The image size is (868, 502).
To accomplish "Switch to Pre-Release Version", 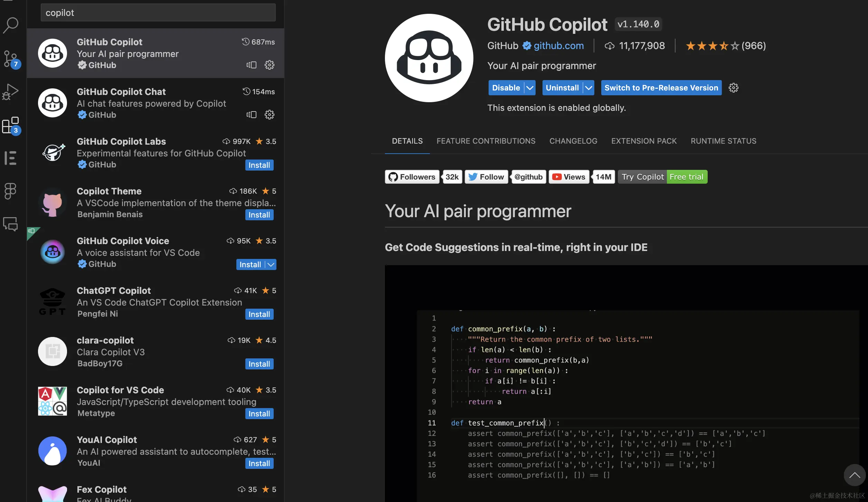I will [x=661, y=88].
